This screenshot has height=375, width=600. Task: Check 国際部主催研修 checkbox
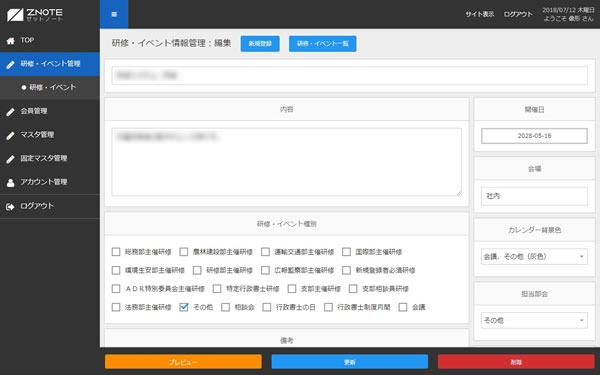tap(346, 252)
